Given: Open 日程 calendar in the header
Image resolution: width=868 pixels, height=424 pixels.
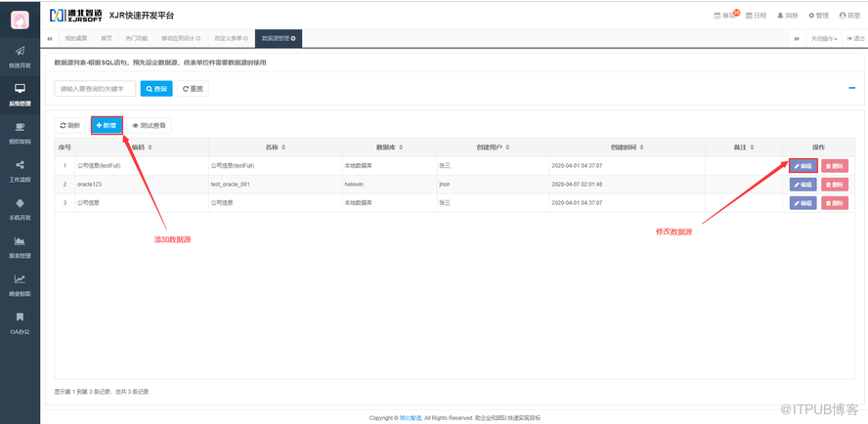Looking at the screenshot, I should (757, 16).
